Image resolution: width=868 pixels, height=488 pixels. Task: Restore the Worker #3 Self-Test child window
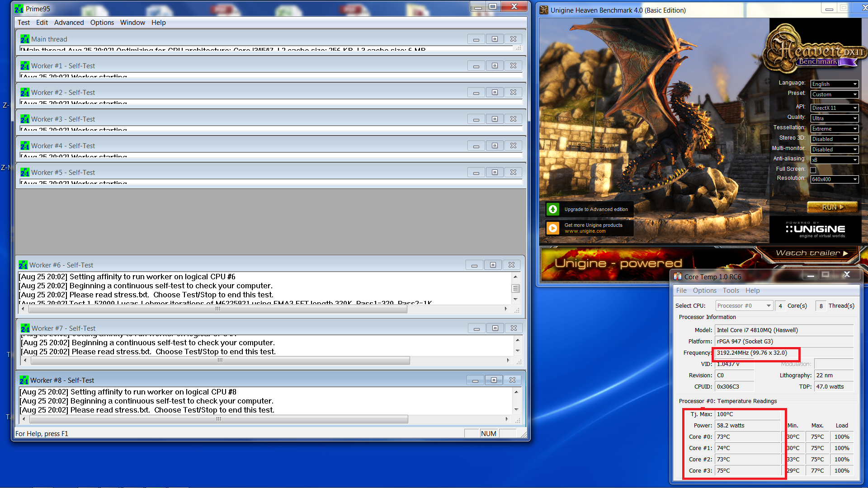click(x=495, y=119)
